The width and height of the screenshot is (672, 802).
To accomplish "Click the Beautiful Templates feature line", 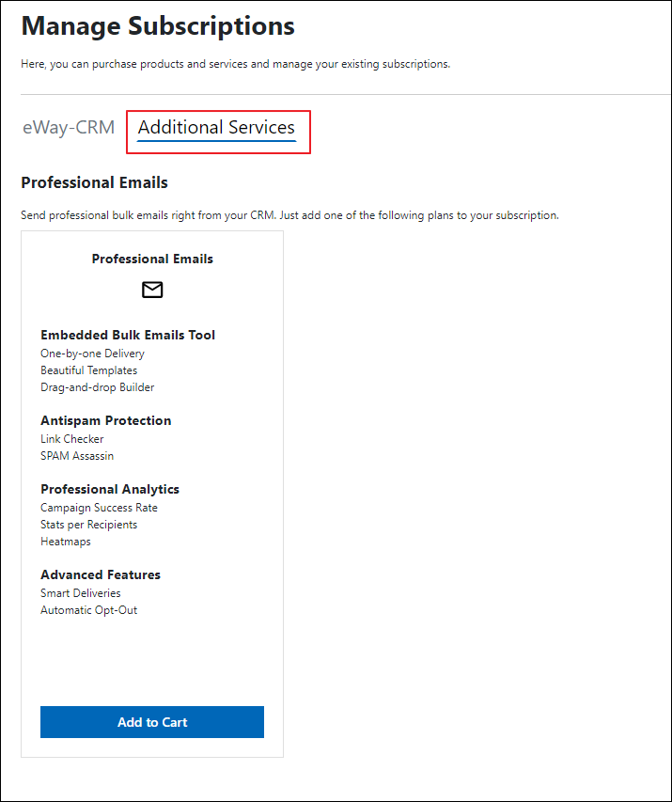I will pyautogui.click(x=89, y=370).
